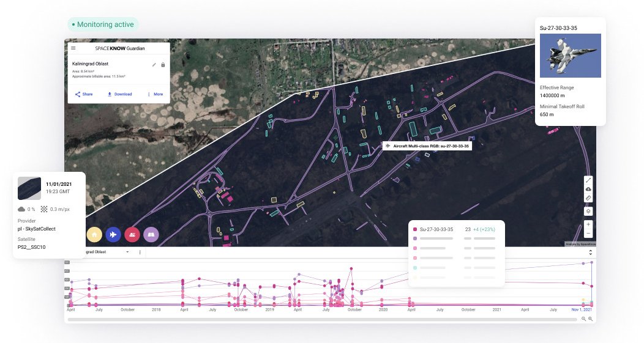Open the three-dot menu beside chart dropdown
The height and width of the screenshot is (343, 644).
pyautogui.click(x=140, y=253)
